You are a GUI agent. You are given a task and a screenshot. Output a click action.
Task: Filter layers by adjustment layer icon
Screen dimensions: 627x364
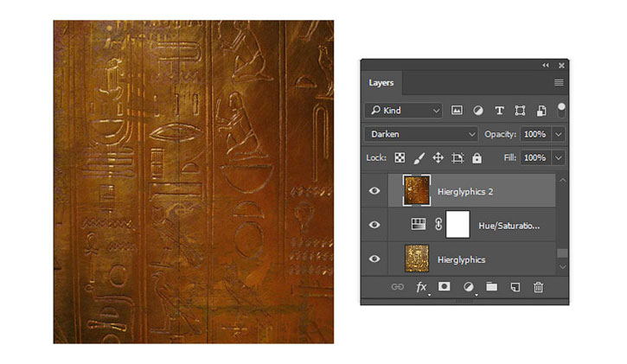click(x=478, y=111)
